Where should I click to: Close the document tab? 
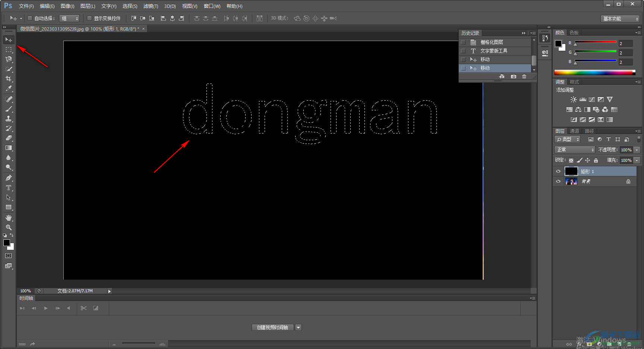click(143, 29)
